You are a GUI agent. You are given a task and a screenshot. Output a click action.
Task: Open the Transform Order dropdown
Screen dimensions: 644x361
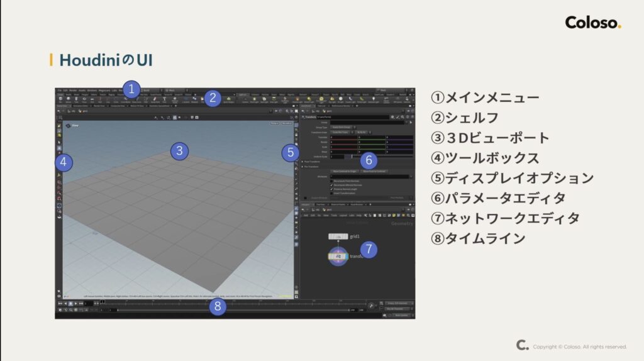click(341, 132)
